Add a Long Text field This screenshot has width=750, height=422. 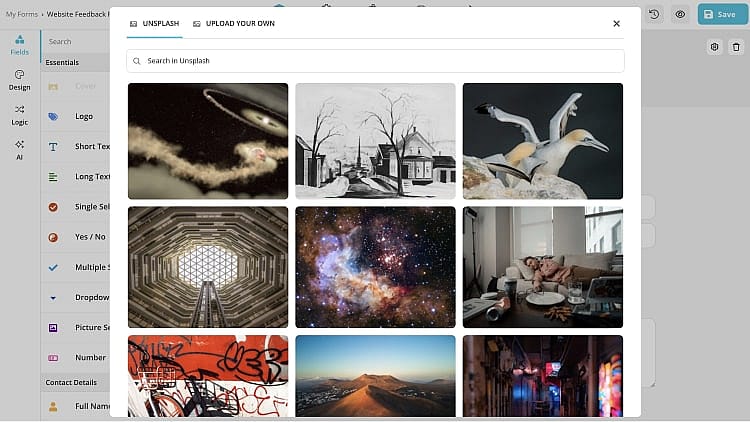[x=76, y=177]
